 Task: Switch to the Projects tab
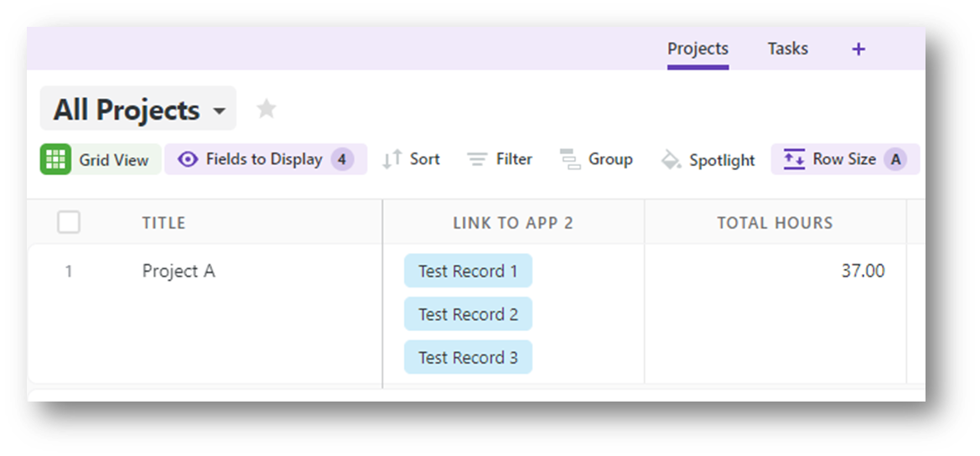point(697,49)
